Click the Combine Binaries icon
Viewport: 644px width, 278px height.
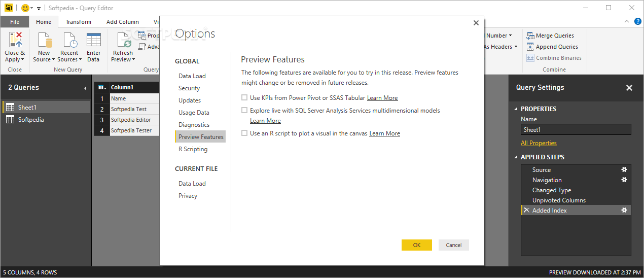(530, 58)
